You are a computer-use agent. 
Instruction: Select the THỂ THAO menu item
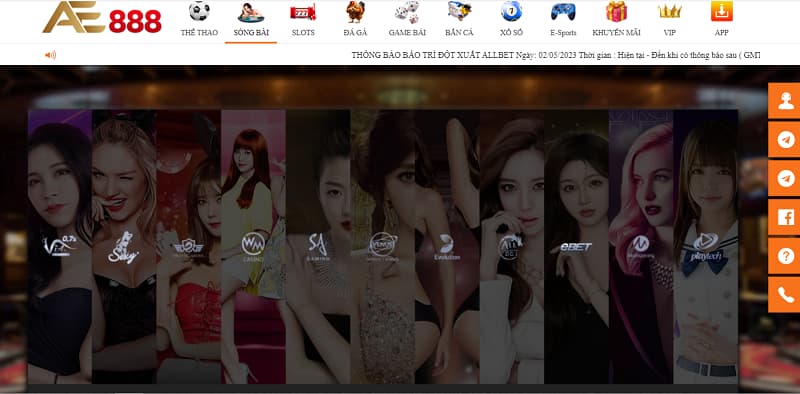[x=199, y=19]
